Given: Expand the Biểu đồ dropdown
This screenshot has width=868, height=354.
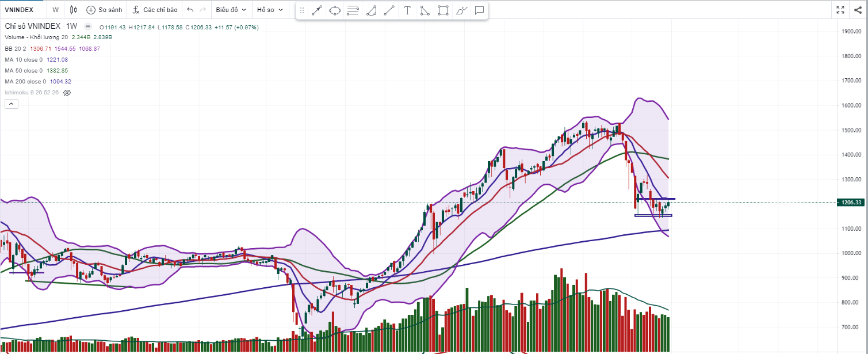Looking at the screenshot, I should (231, 10).
